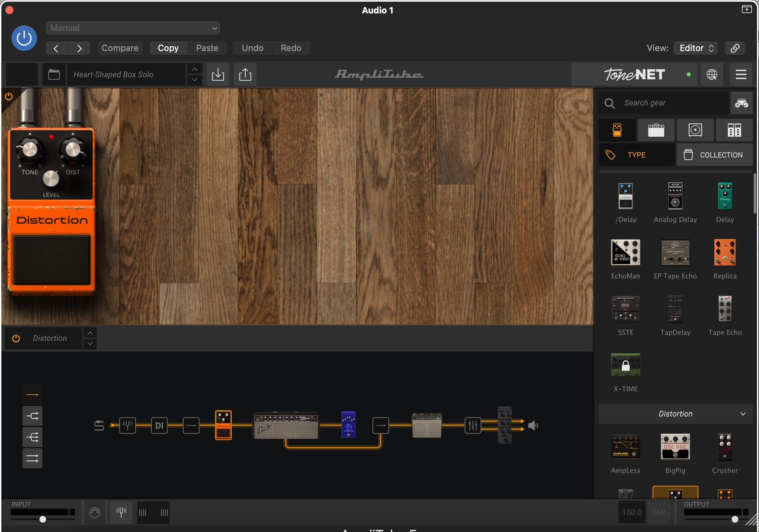The height and width of the screenshot is (532, 759).
Task: Toggle the Distortion pedal bypass in gear view
Action: [x=9, y=96]
